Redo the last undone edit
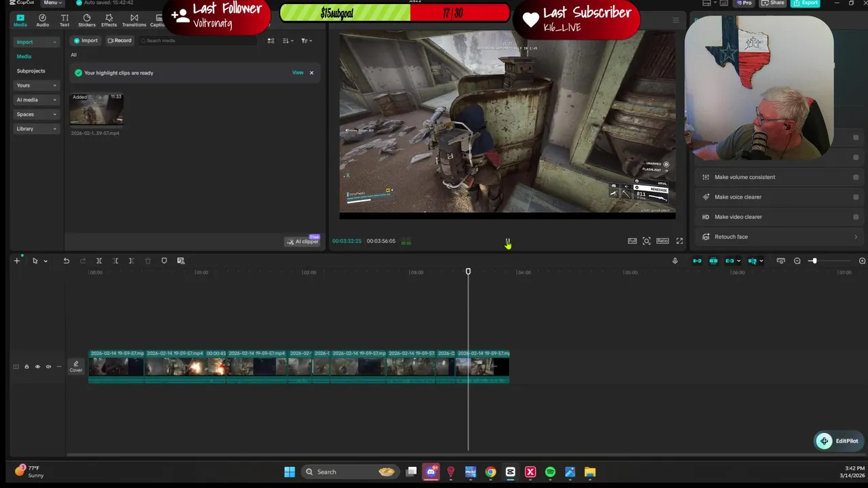 tap(83, 261)
